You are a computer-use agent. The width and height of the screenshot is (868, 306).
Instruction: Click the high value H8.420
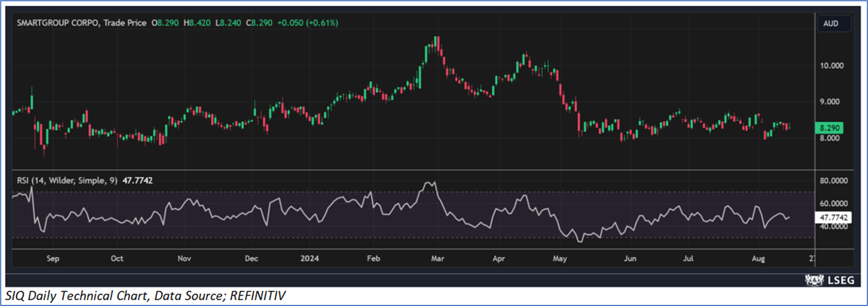(197, 23)
